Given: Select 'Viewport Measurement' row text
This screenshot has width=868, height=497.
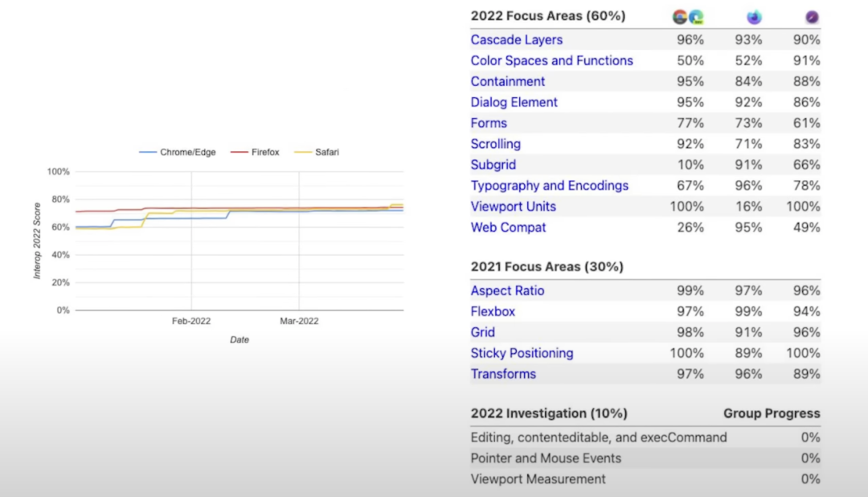Looking at the screenshot, I should [x=538, y=479].
